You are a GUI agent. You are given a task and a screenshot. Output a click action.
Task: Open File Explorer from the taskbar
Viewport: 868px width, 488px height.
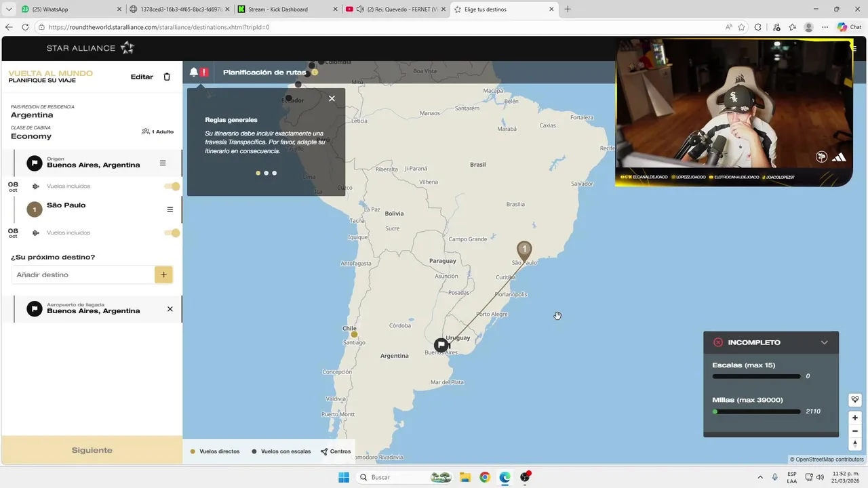[x=465, y=477]
